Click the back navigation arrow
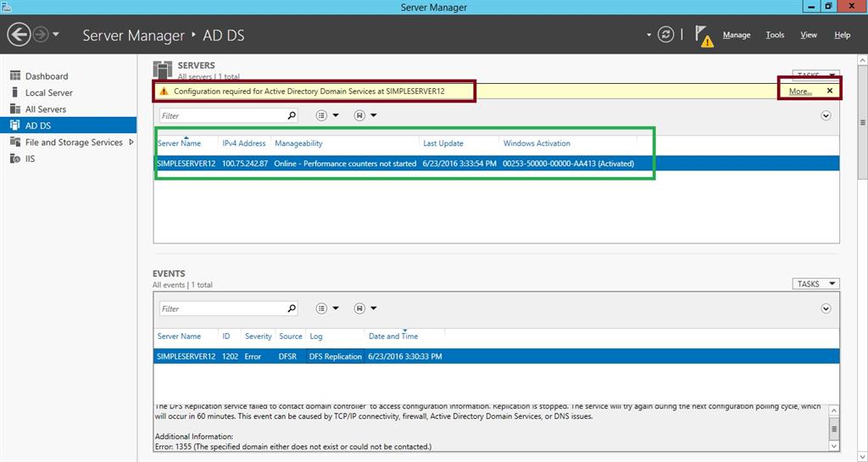 19,35
